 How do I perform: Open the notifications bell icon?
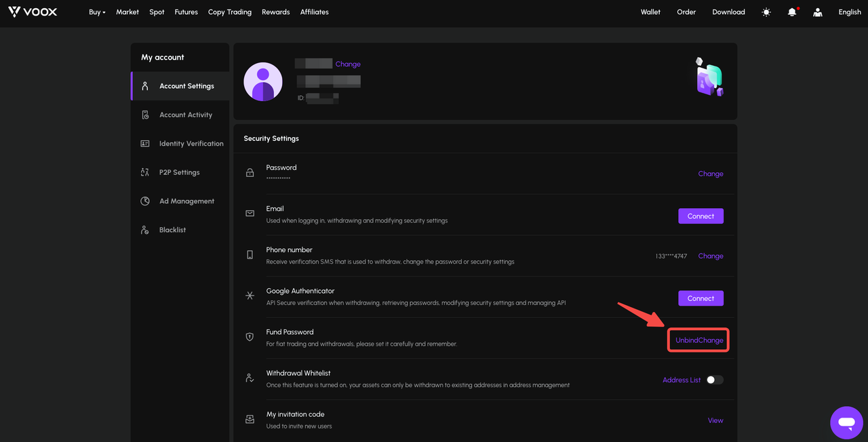(792, 12)
